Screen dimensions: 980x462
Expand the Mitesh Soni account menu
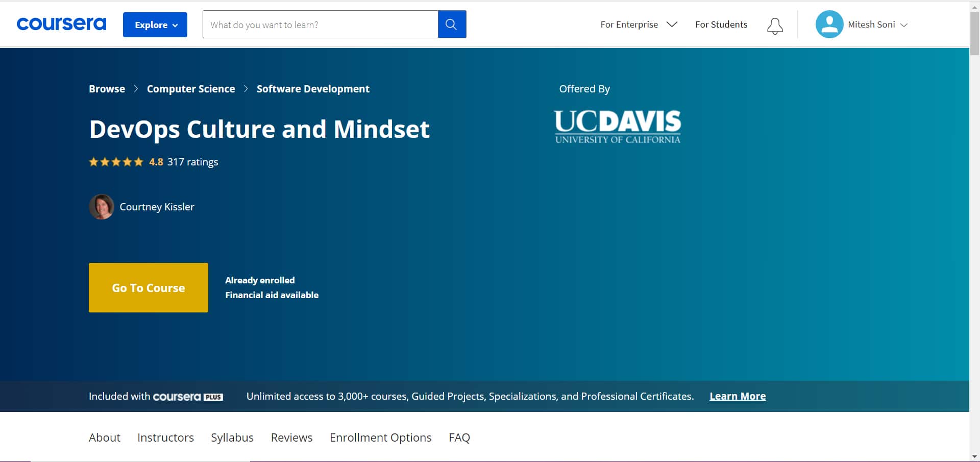877,25
